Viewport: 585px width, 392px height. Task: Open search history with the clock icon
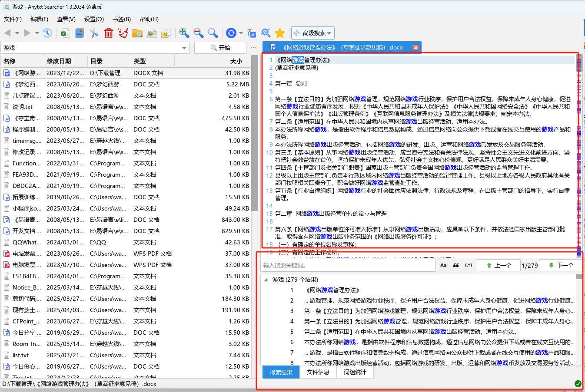point(47,33)
